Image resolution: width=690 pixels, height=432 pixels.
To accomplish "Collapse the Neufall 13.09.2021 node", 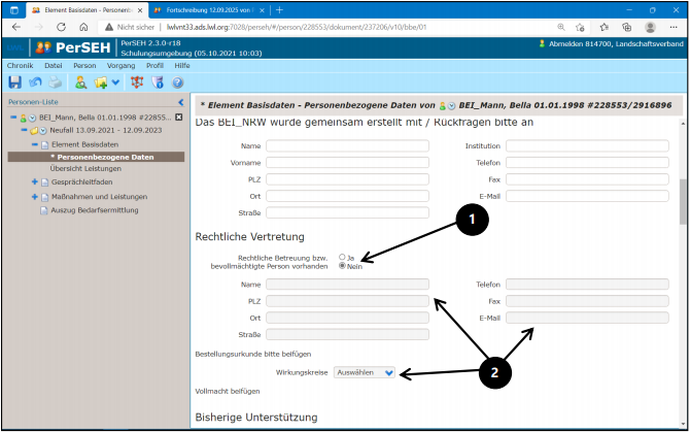I will (24, 130).
